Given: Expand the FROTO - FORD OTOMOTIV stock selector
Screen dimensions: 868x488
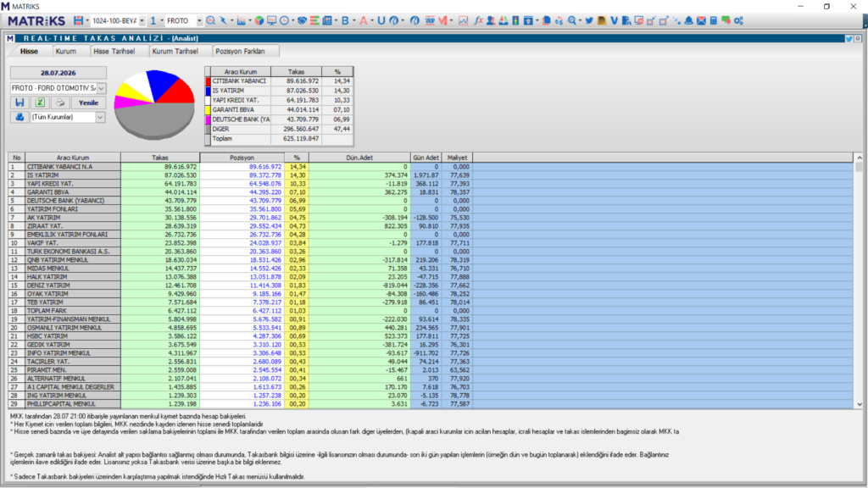Looking at the screenshot, I should pyautogui.click(x=102, y=88).
